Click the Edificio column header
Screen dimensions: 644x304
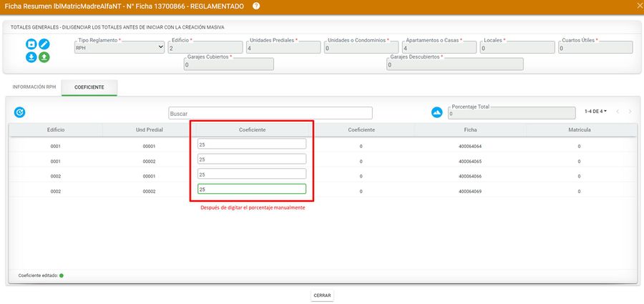57,129
